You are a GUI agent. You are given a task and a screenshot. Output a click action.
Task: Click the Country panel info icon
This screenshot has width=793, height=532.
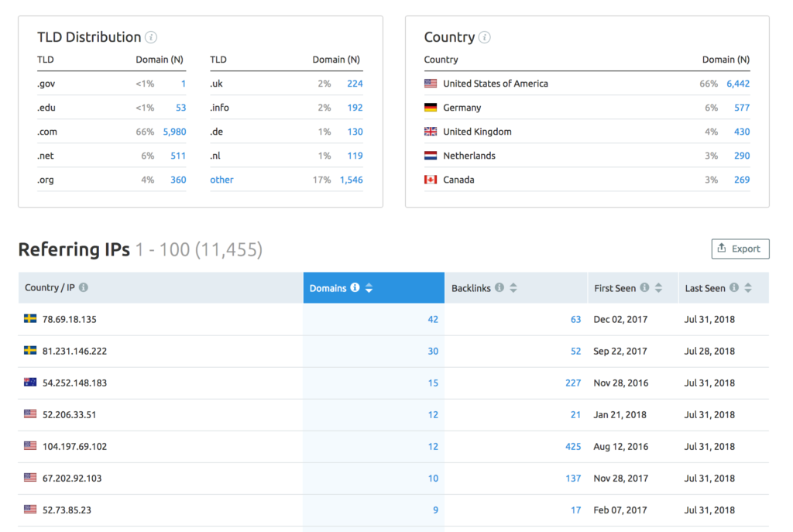[x=485, y=37]
